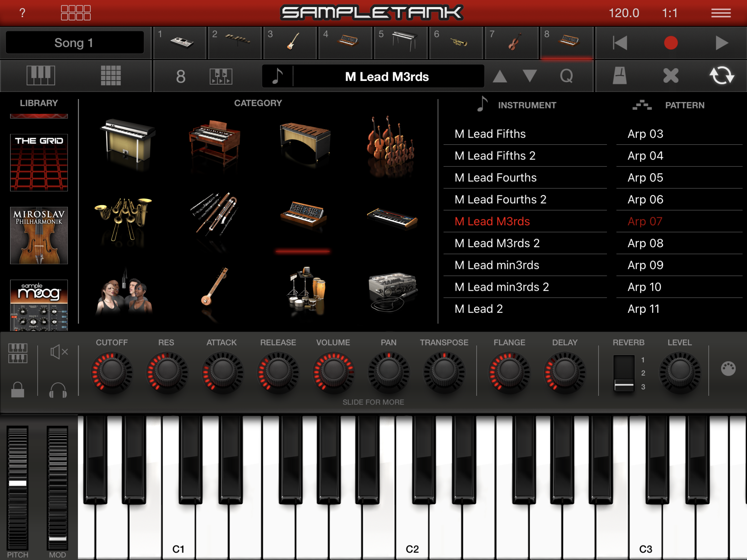Open the pads grid view

click(111, 76)
